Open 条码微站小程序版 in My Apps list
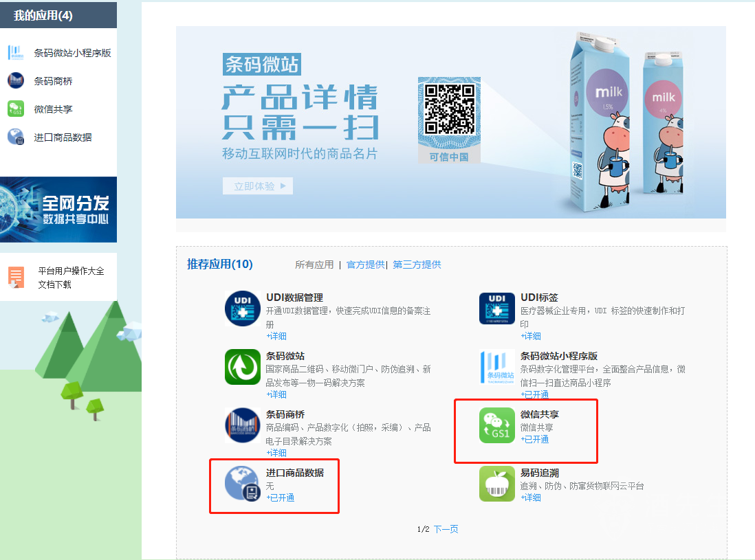 coord(72,53)
